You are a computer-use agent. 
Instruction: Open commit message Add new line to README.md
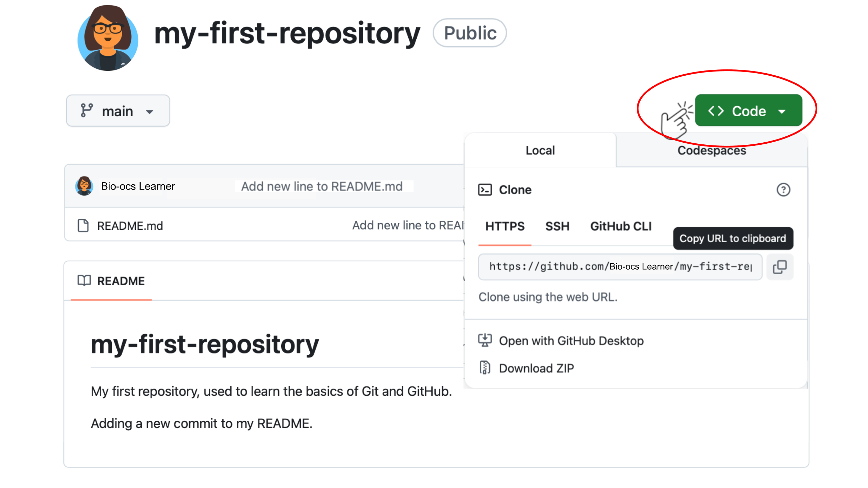(x=322, y=186)
